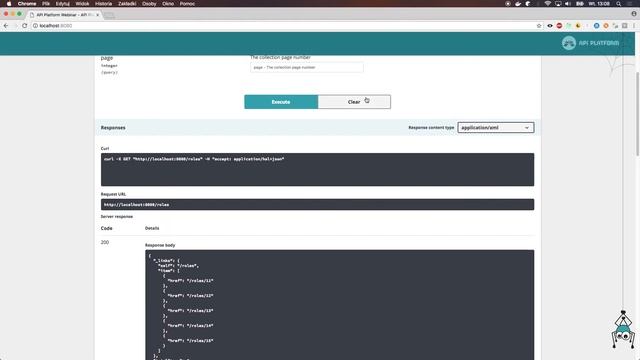Image resolution: width=640 pixels, height=360 pixels.
Task: Open the Apple menu
Action: [x=9, y=4]
